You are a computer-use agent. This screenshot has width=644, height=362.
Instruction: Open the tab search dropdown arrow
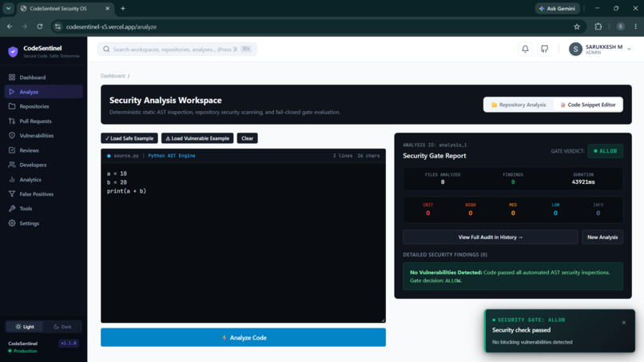tap(8, 8)
